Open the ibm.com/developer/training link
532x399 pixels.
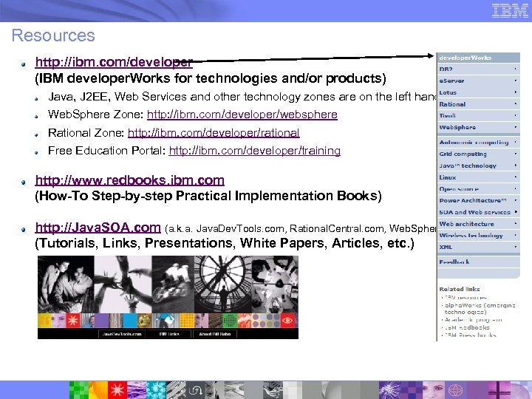(x=254, y=151)
